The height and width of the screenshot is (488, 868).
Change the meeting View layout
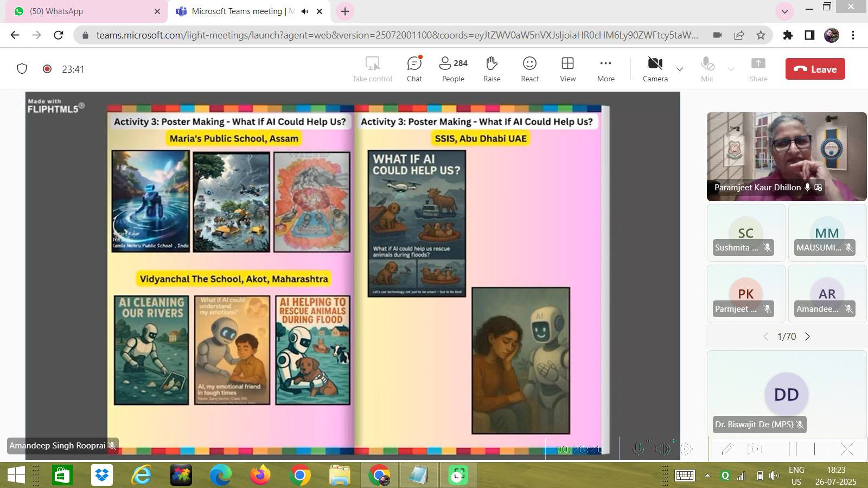point(567,69)
